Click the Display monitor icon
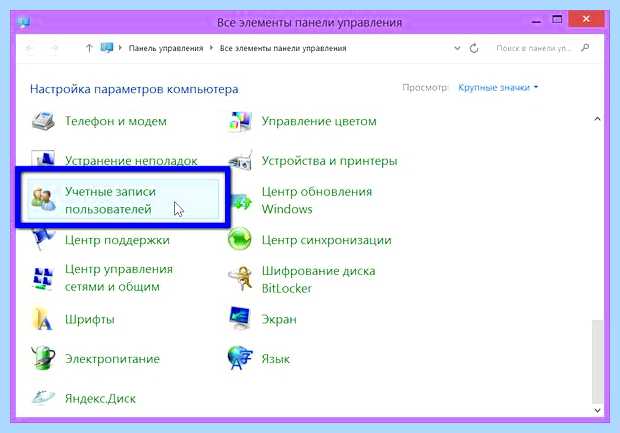620x433 pixels. pos(240,318)
